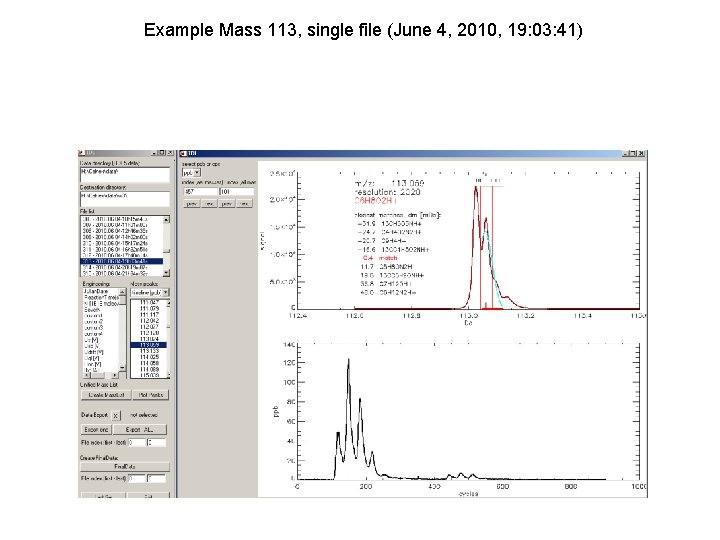The width and height of the screenshot is (720, 540).
Task: Click prev button below the 457 field
Action: coord(191,203)
